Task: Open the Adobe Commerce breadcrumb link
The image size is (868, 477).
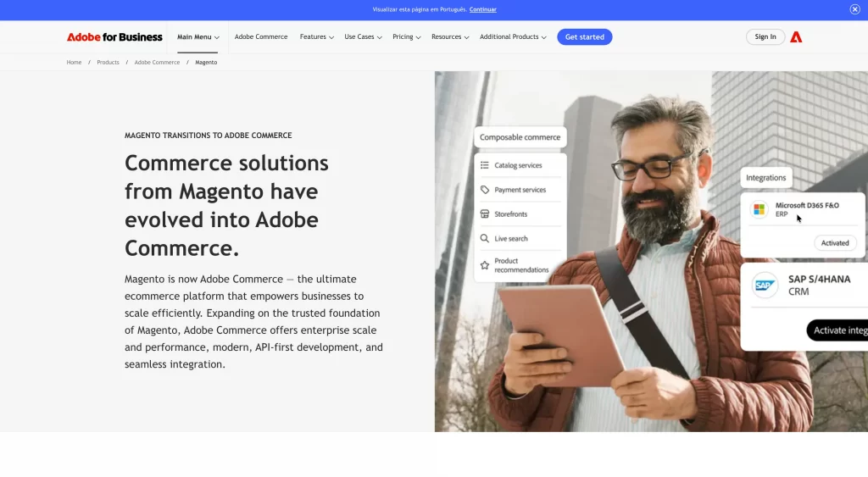Action: 157,63
